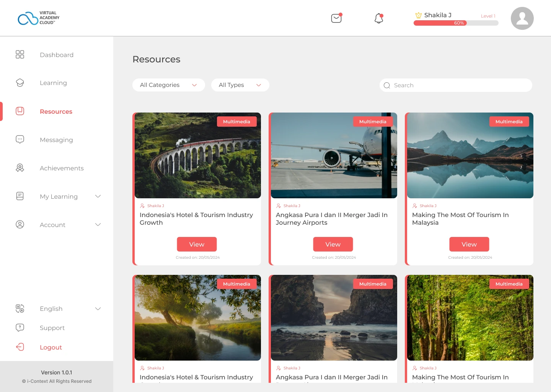Click Multimedia tag on the forest card
Viewport: 551px width, 392px height.
[x=509, y=284]
